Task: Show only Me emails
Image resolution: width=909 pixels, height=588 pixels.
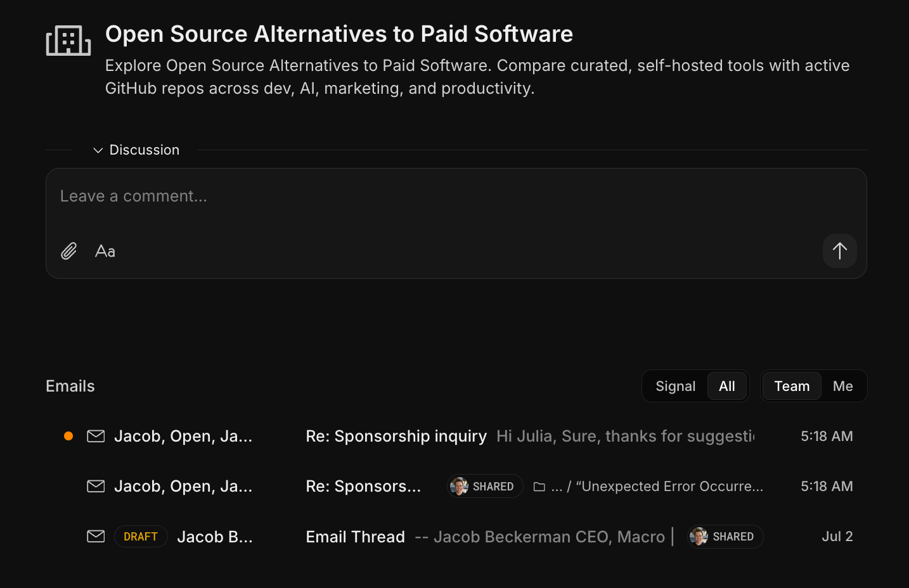Action: pyautogui.click(x=842, y=386)
